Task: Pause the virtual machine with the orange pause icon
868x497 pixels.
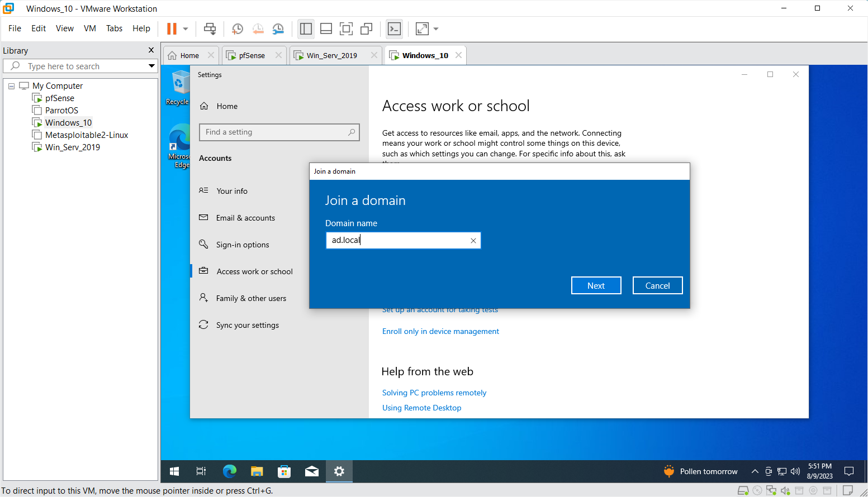Action: (172, 29)
